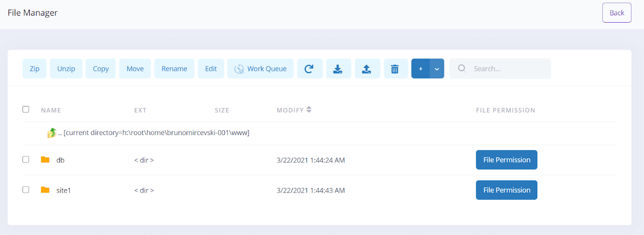Screen dimensions: 644x235
Task: Click the Zip button
Action: tap(35, 69)
